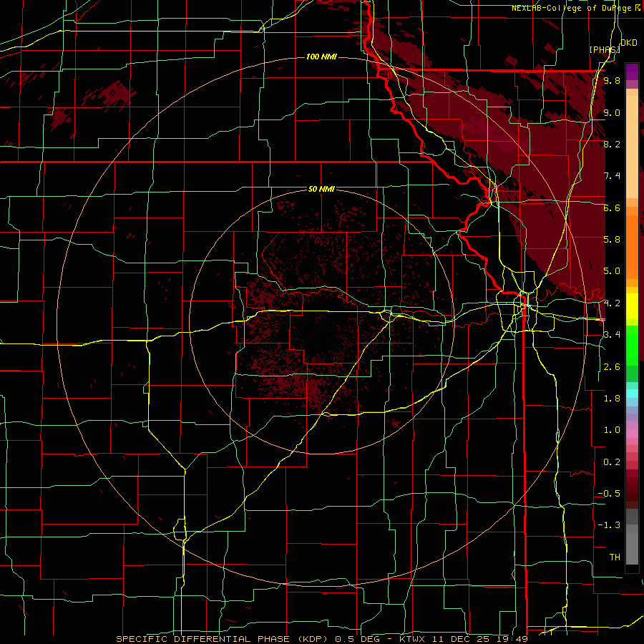Click the TH threshold label on scale
This screenshot has width=644, height=644.
(615, 557)
